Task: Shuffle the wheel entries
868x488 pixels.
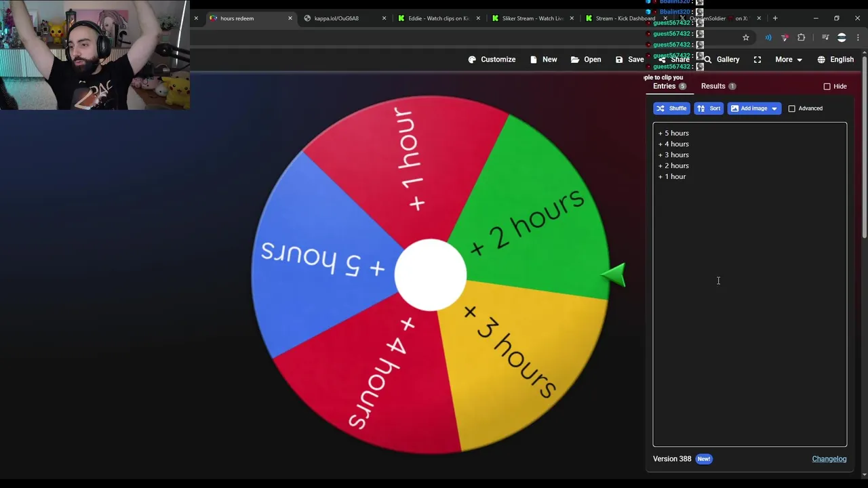Action: pyautogui.click(x=671, y=108)
